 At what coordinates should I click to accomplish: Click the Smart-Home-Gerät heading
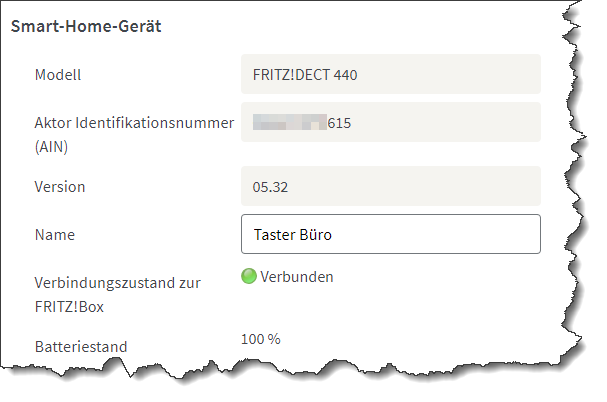[86, 26]
